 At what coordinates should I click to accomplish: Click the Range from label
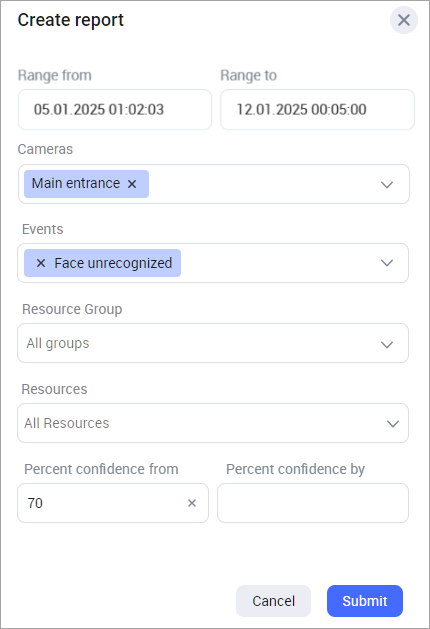[55, 75]
